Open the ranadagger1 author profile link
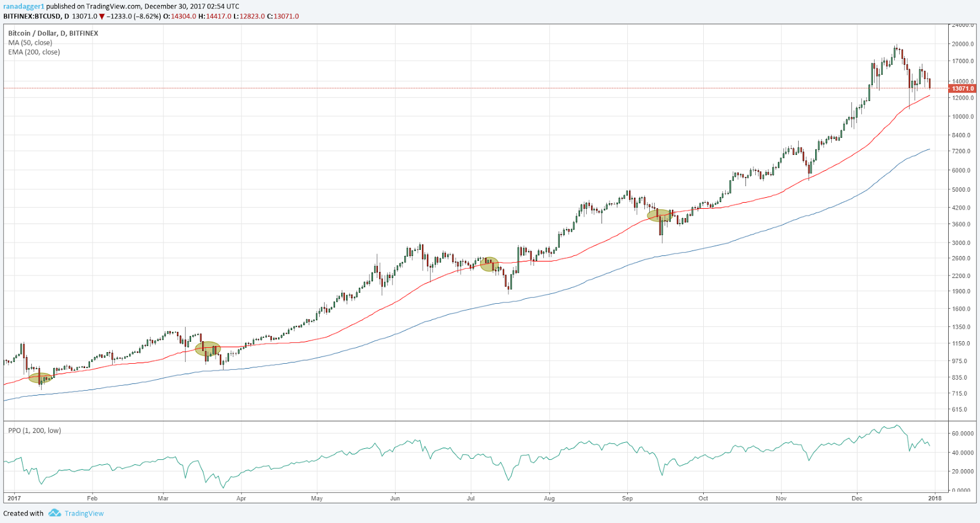Viewport: 980px width, 523px height. click(x=23, y=6)
